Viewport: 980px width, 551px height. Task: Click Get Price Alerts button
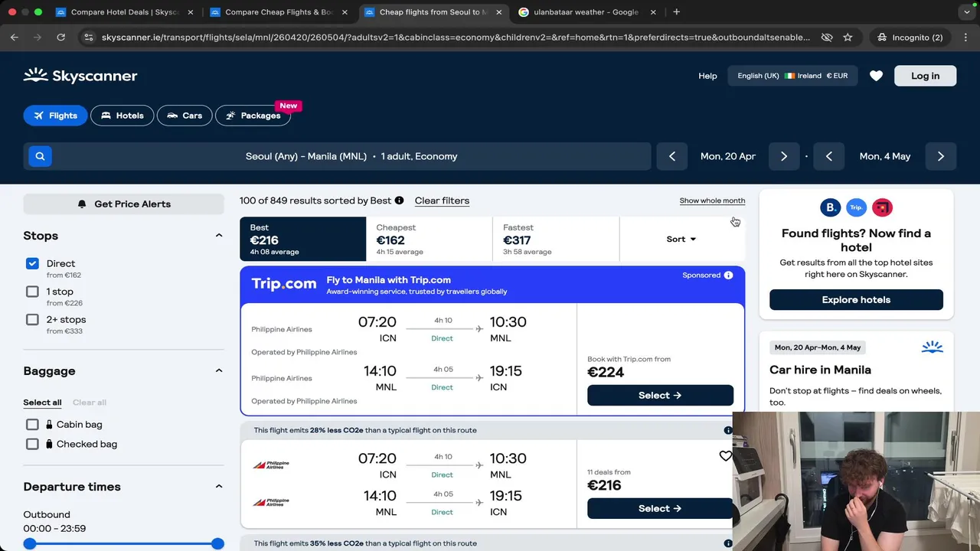(x=123, y=204)
